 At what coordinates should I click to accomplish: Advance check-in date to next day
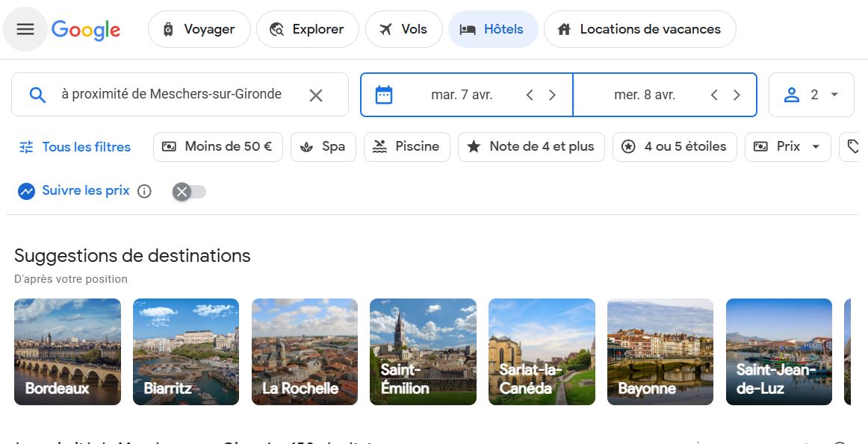tap(552, 95)
